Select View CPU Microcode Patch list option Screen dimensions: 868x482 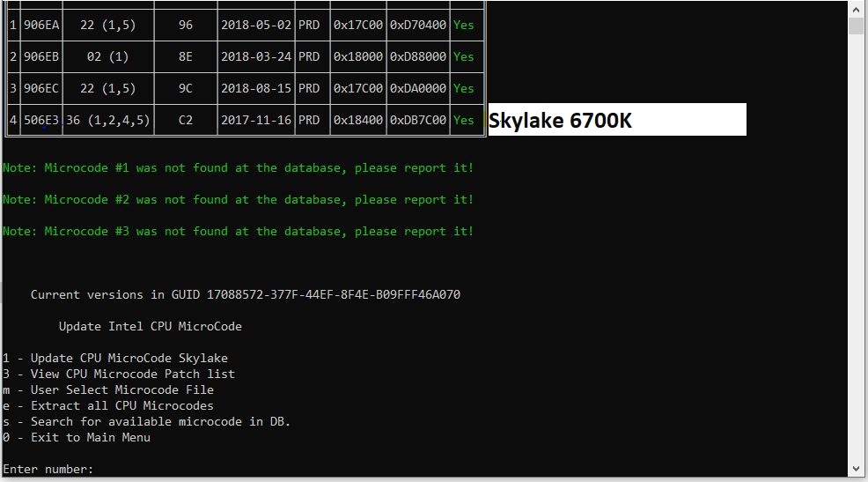(119, 374)
